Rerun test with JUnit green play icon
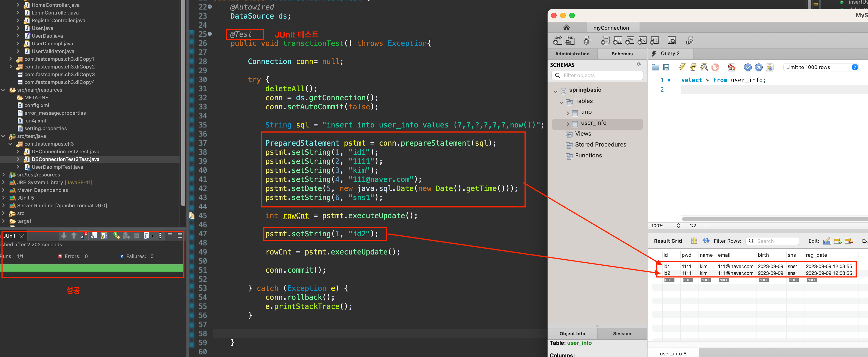The image size is (868, 357). 116,236
